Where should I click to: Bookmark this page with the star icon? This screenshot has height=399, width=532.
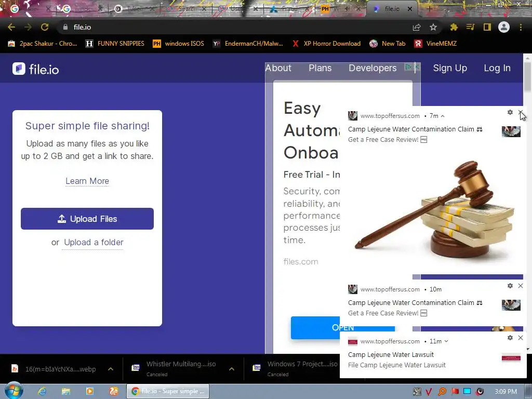point(433,27)
